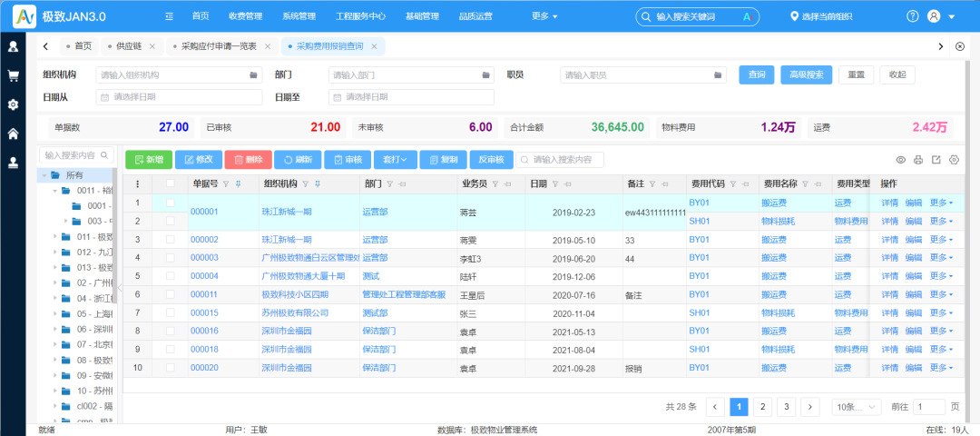
Task: Open the folder picker in 组织机构 field
Action: pyautogui.click(x=253, y=75)
